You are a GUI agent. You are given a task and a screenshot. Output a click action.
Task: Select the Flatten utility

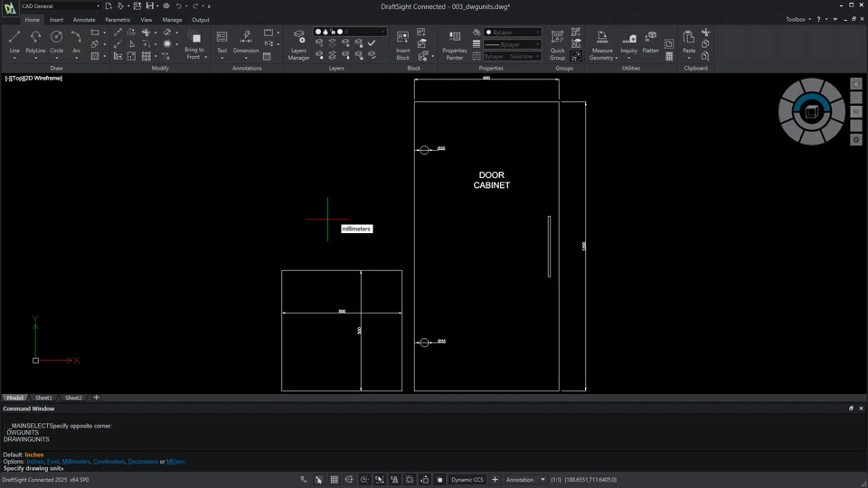click(x=650, y=41)
